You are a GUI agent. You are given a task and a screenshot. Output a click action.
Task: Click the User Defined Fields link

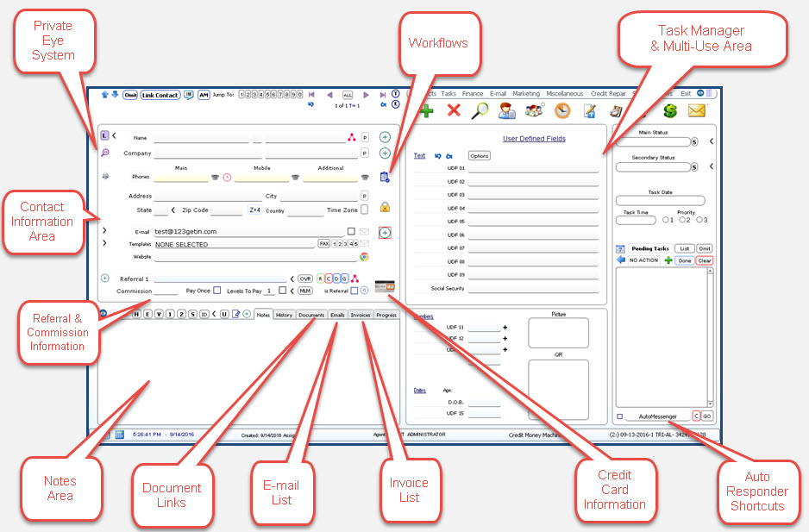[x=535, y=139]
